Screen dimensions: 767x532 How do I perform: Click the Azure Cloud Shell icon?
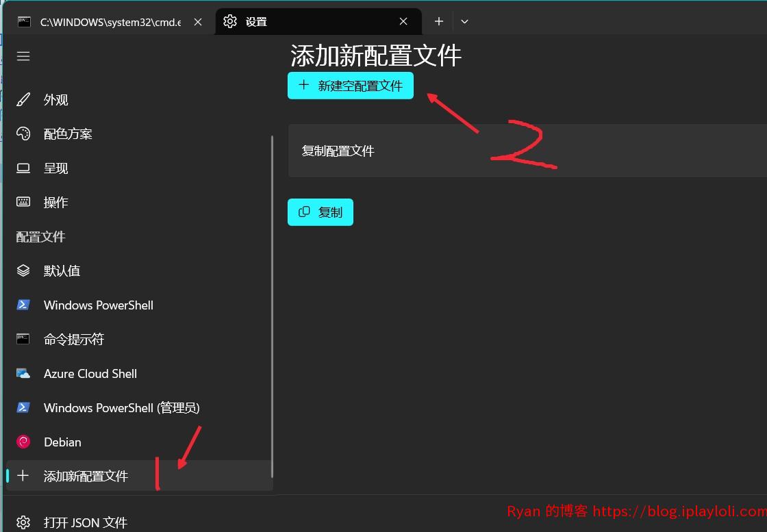coord(23,374)
